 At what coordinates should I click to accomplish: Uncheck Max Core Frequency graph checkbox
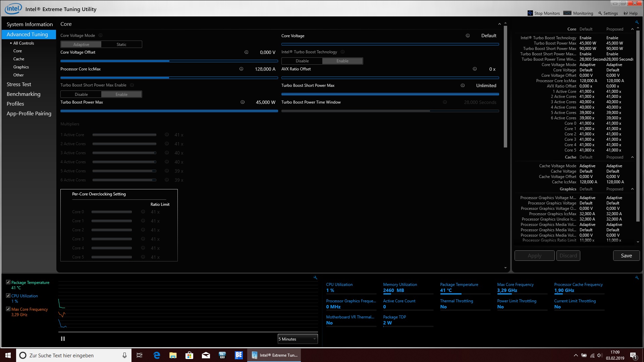tap(8, 309)
